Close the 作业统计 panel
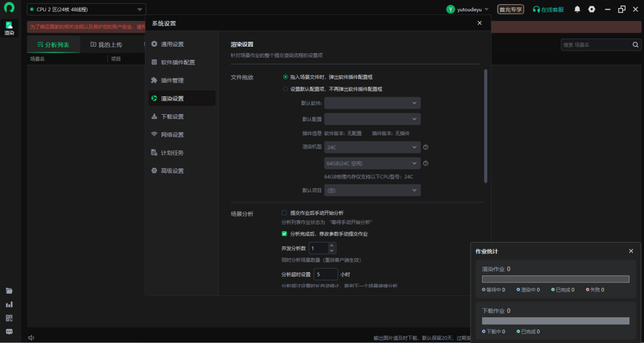Viewport: 644px width, 343px height. click(x=631, y=251)
